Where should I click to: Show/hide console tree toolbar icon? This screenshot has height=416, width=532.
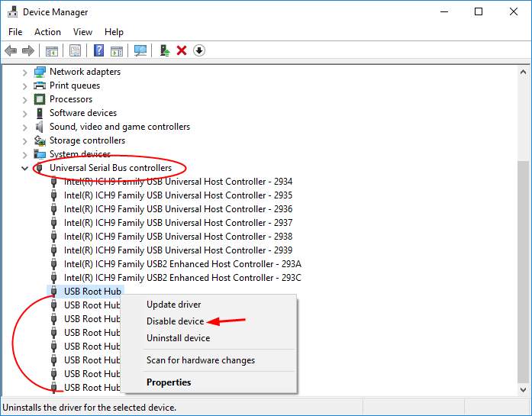51,50
